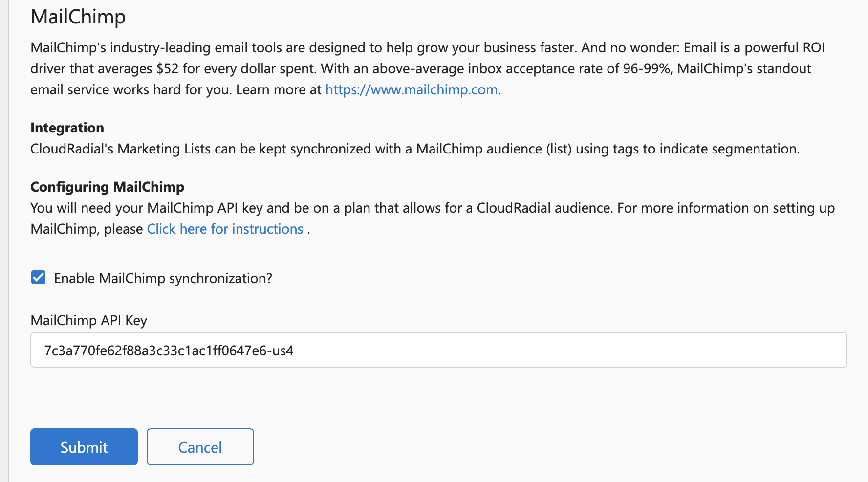This screenshot has width=868, height=482.
Task: Select the Configuring MailChimp heading
Action: 108,187
